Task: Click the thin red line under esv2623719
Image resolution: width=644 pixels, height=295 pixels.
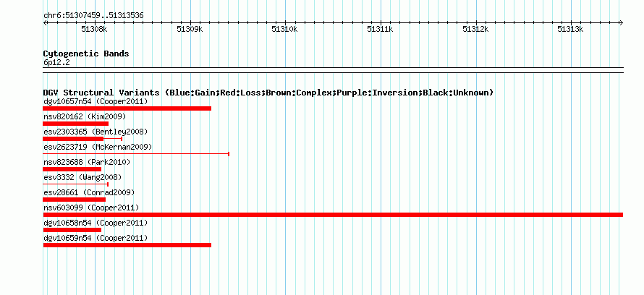Action: tap(136, 154)
